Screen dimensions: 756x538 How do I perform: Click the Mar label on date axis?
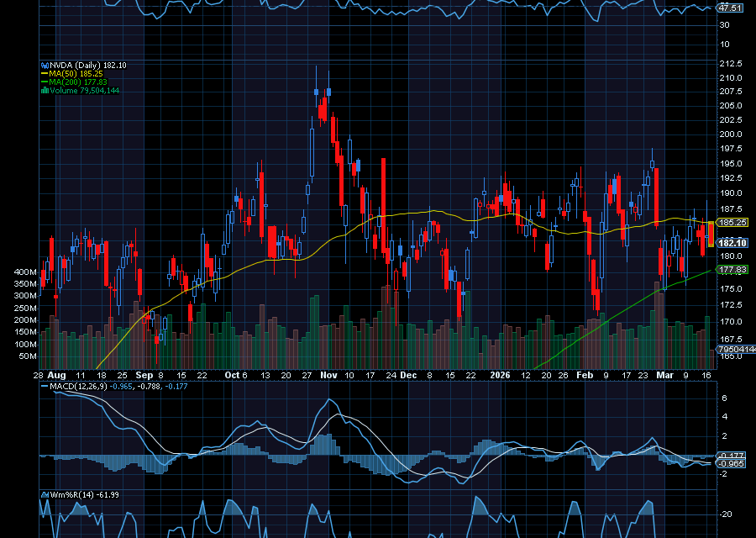click(x=664, y=375)
